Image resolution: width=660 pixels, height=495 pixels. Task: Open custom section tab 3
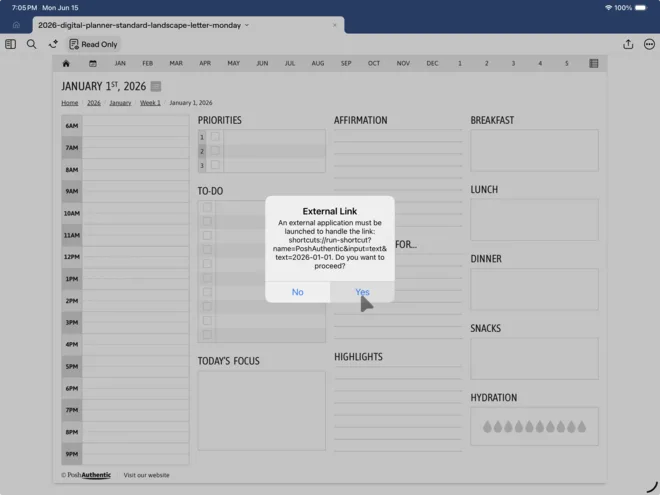pos(513,64)
